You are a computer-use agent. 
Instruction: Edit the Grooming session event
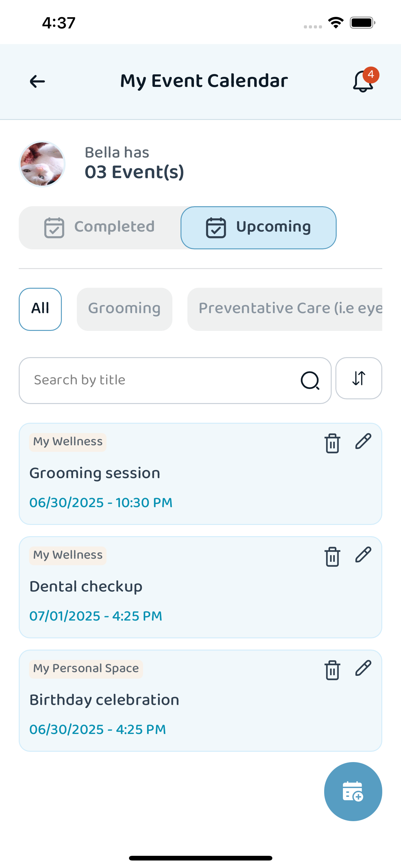click(x=363, y=441)
